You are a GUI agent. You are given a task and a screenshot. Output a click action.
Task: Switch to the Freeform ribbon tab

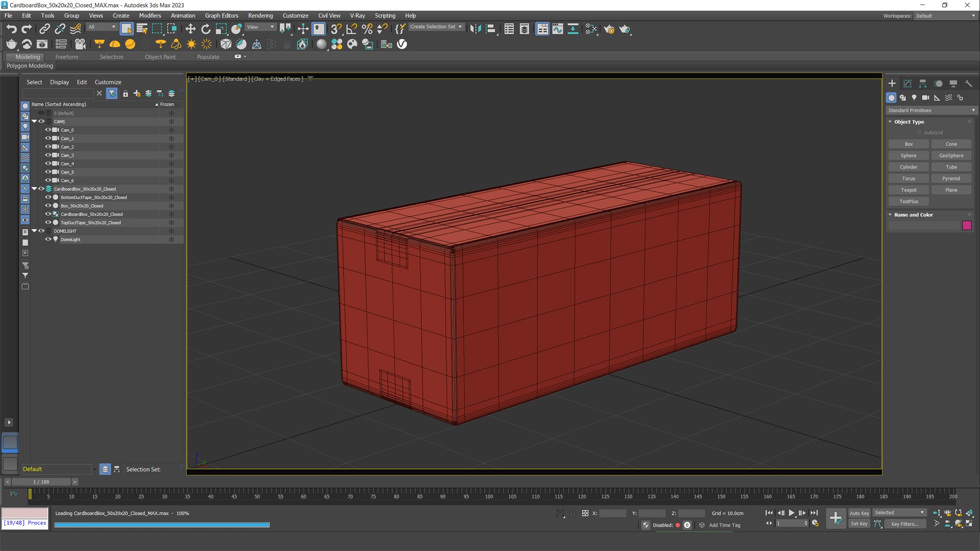click(67, 57)
